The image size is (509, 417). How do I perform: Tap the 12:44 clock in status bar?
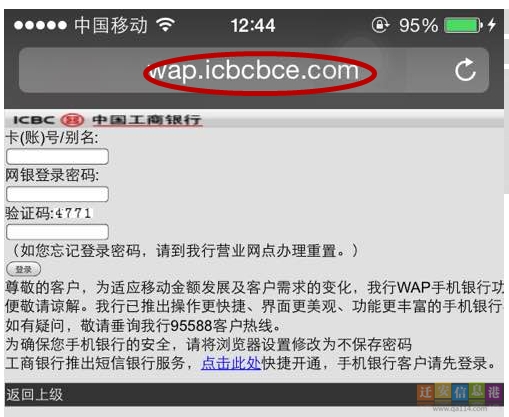coord(253,25)
